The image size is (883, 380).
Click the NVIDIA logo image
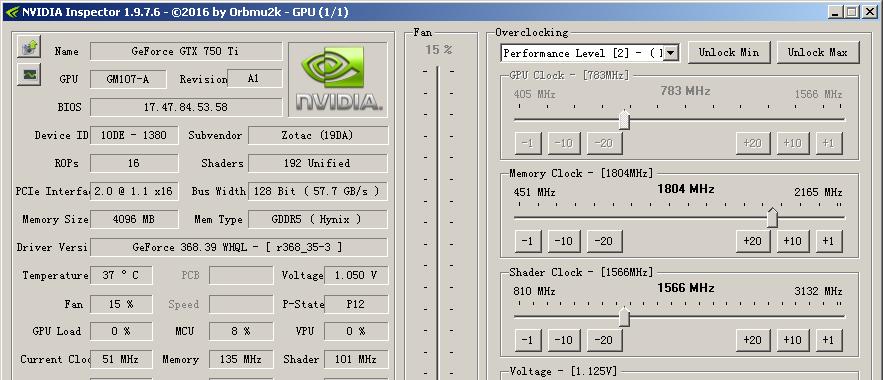point(338,79)
